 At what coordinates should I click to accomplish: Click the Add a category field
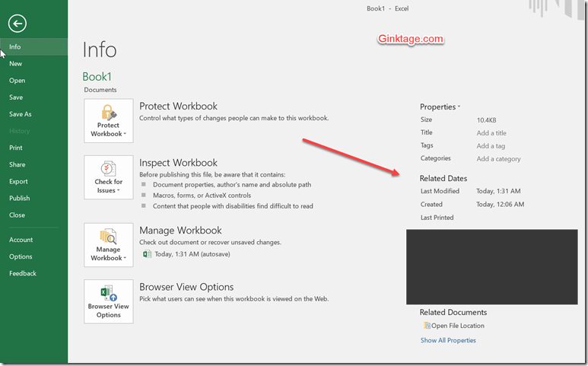pyautogui.click(x=499, y=159)
